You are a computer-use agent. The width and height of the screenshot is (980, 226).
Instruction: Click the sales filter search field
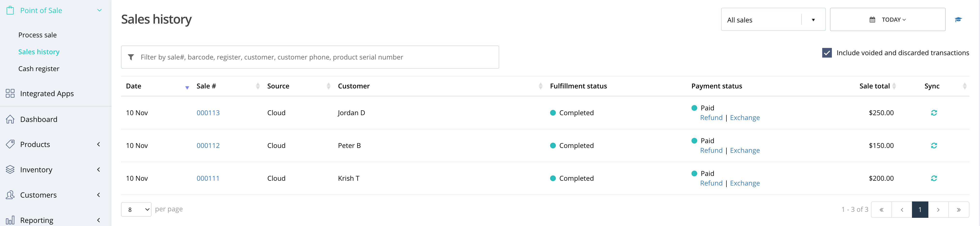click(310, 57)
